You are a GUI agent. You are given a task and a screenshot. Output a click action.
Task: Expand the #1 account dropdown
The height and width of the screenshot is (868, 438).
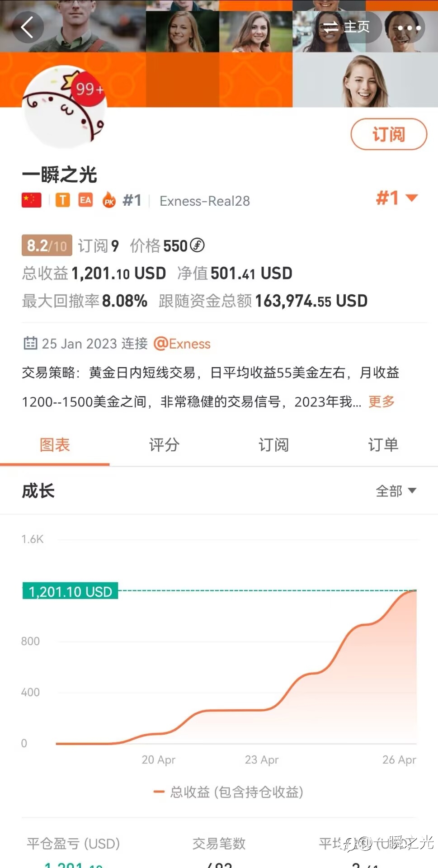coord(397,198)
